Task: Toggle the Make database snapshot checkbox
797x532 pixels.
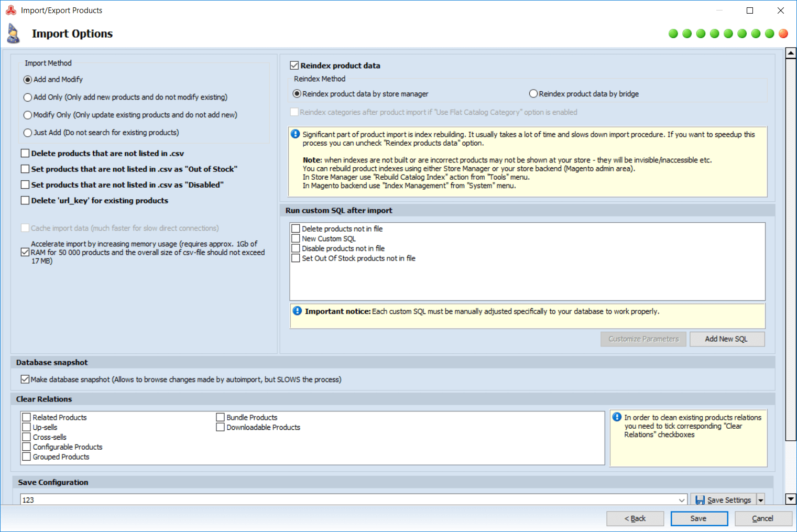Action: pyautogui.click(x=25, y=379)
